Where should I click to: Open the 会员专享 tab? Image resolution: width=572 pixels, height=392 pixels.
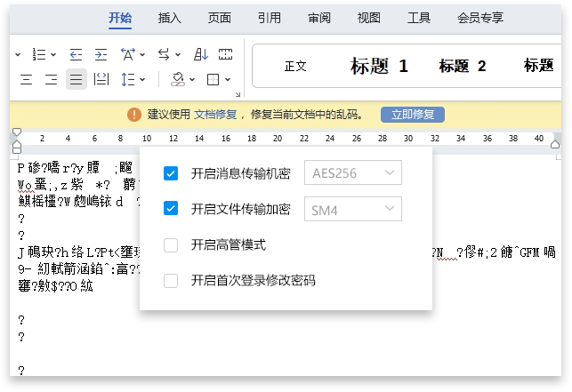coord(480,18)
